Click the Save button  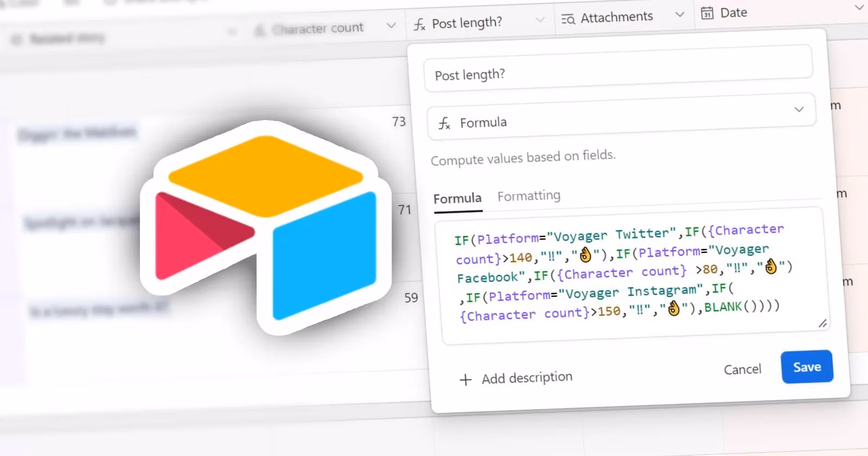[x=807, y=367]
